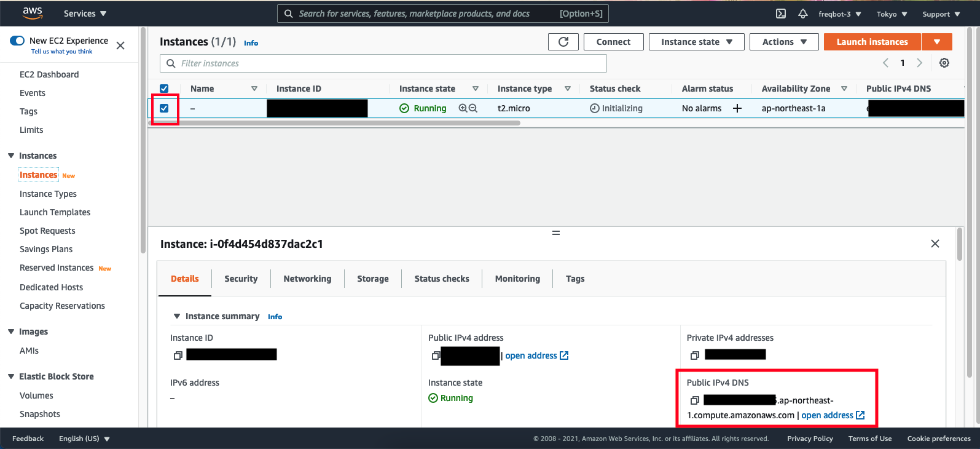
Task: Click the search magnifier icon in top bar
Action: tap(288, 14)
